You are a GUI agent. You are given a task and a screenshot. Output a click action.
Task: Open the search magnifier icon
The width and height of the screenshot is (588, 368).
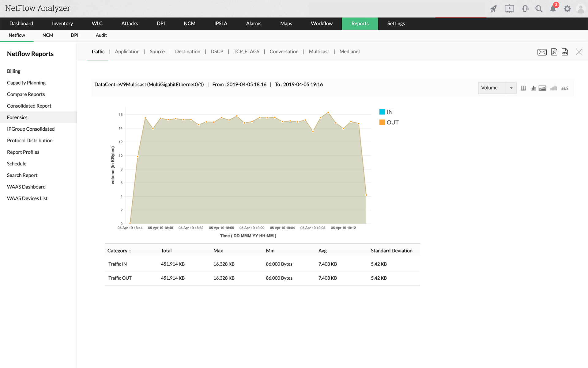pyautogui.click(x=539, y=9)
